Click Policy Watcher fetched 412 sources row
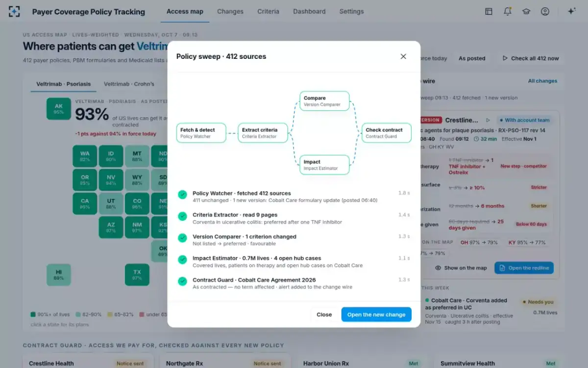The width and height of the screenshot is (588, 368). click(294, 196)
